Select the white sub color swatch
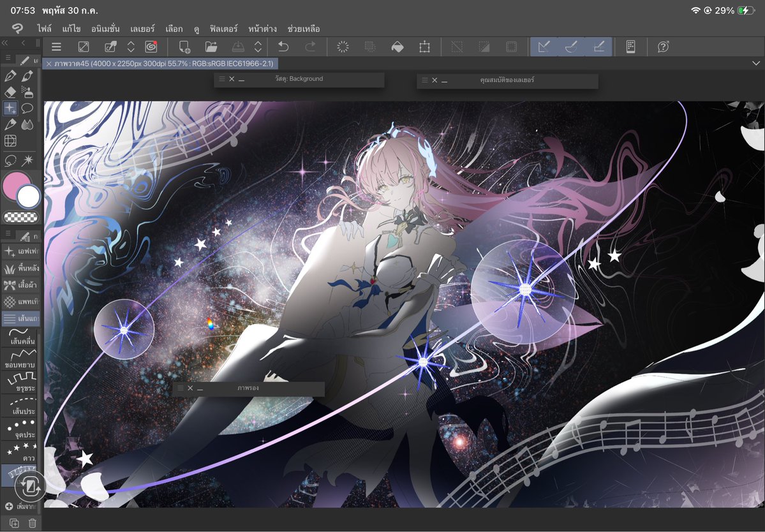Viewport: 765px width, 532px height. [x=29, y=196]
